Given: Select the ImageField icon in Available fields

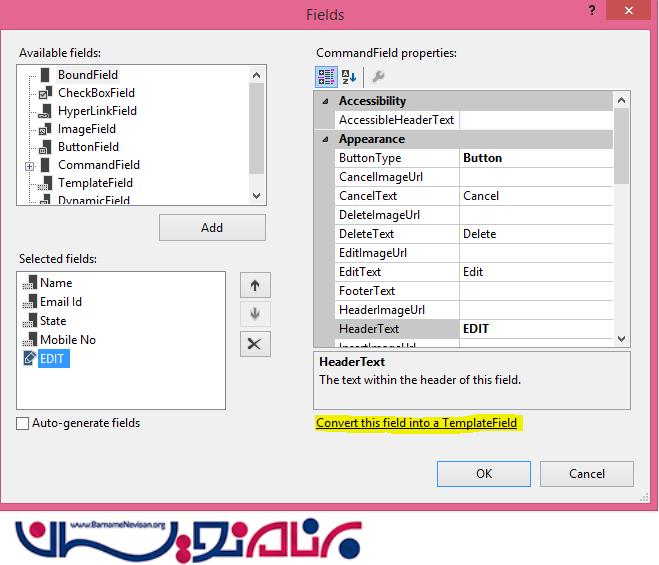Looking at the screenshot, I should [44, 129].
